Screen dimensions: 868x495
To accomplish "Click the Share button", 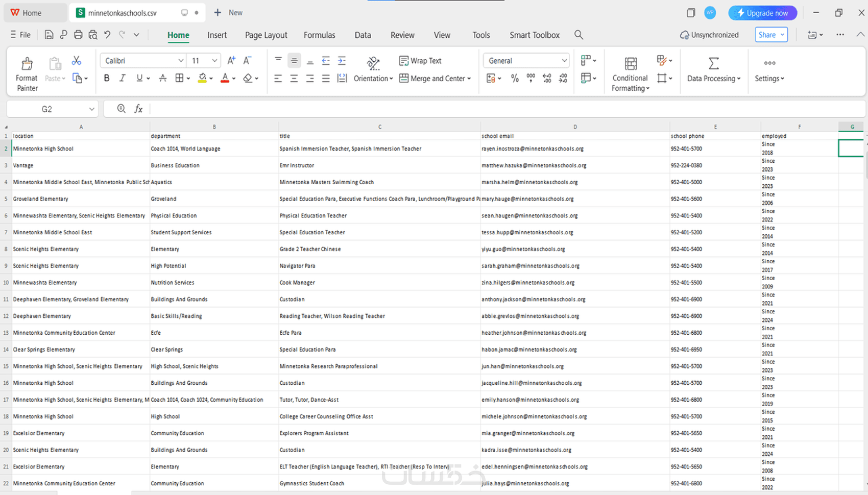I will pos(771,35).
